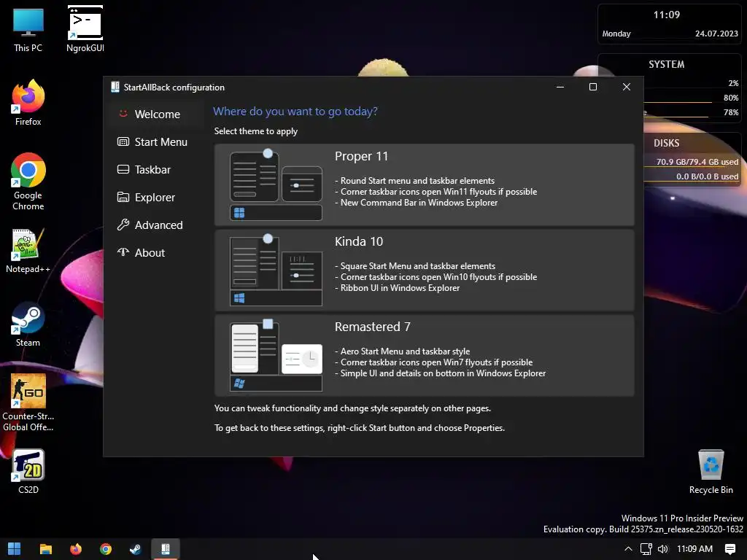Launch Chrome from the taskbar
The image size is (747, 560).
click(106, 549)
